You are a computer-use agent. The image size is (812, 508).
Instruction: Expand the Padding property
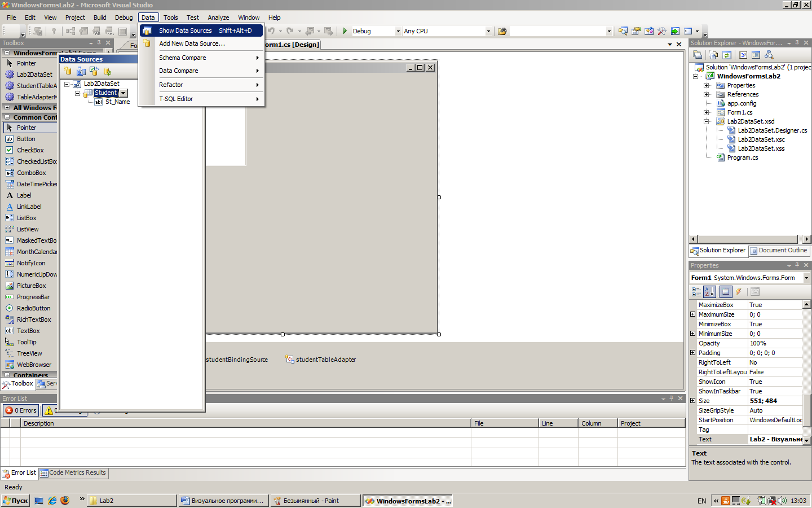click(x=693, y=353)
